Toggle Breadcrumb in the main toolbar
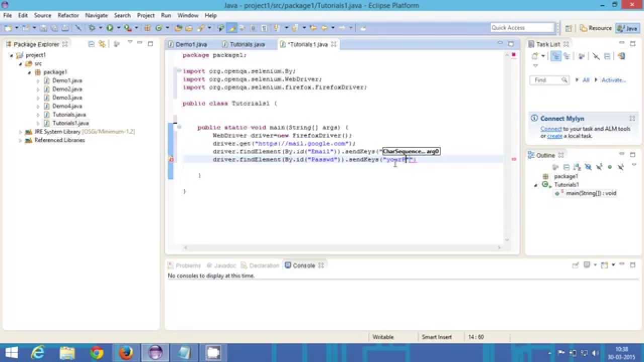This screenshot has height=362, width=644. tap(221, 28)
